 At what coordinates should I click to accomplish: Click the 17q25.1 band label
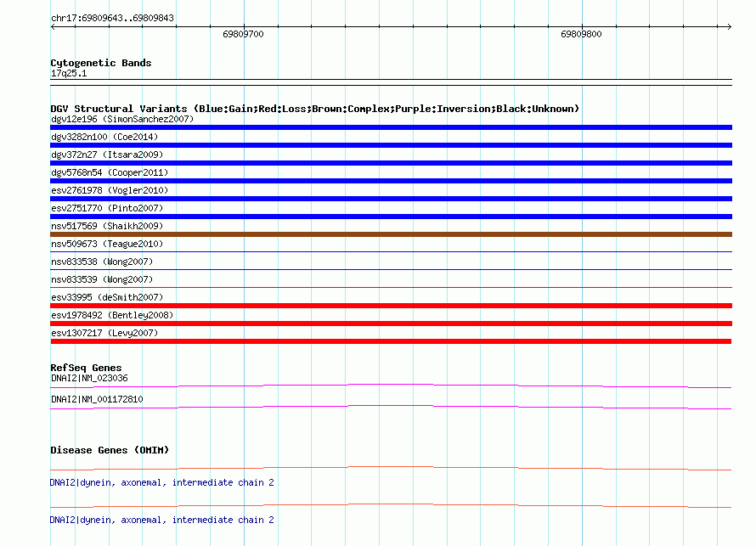[69, 73]
